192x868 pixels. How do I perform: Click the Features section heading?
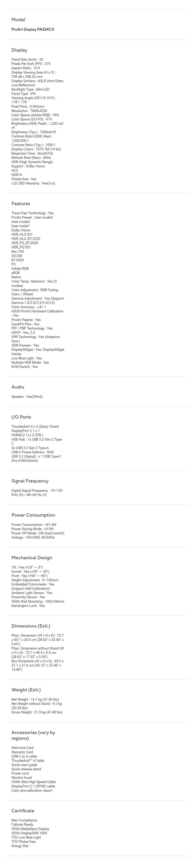click(21, 204)
